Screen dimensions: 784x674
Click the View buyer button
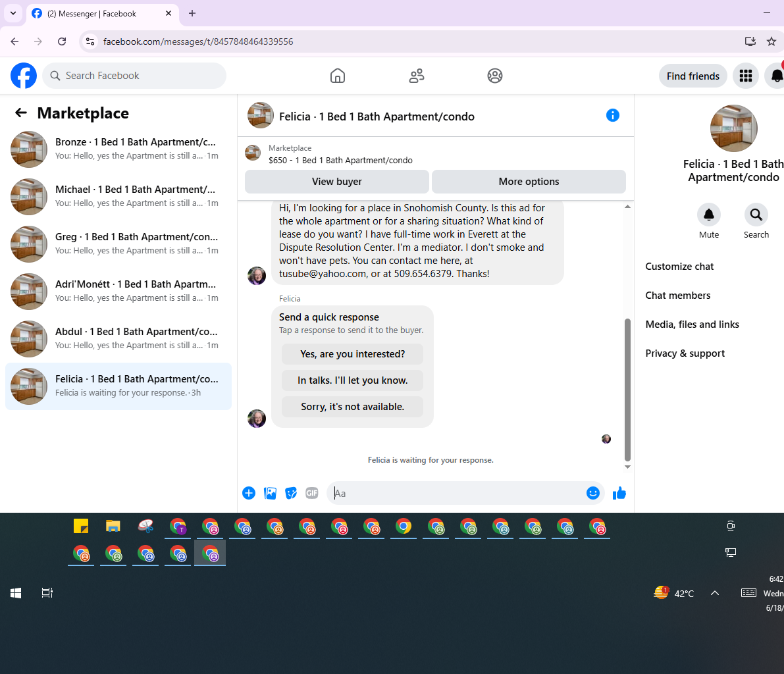pos(336,182)
